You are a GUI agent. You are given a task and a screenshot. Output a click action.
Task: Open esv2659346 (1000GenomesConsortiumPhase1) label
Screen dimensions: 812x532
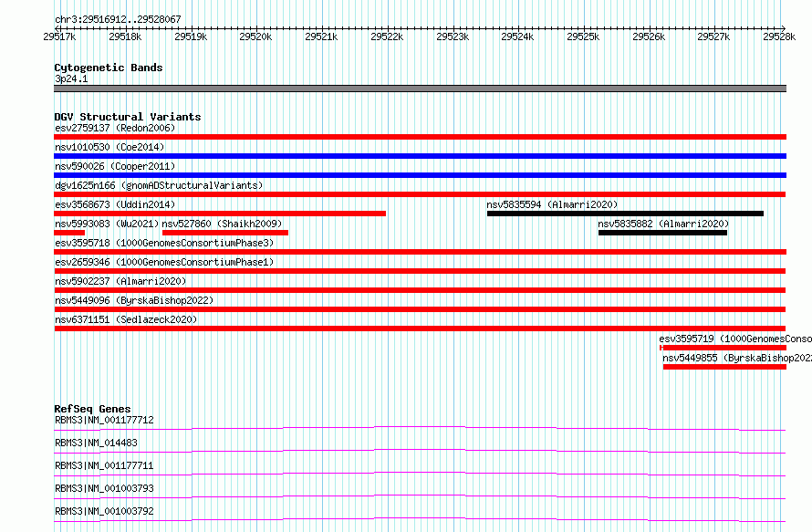164,262
